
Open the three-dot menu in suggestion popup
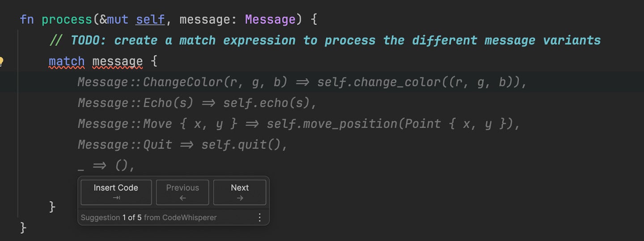pos(260,217)
